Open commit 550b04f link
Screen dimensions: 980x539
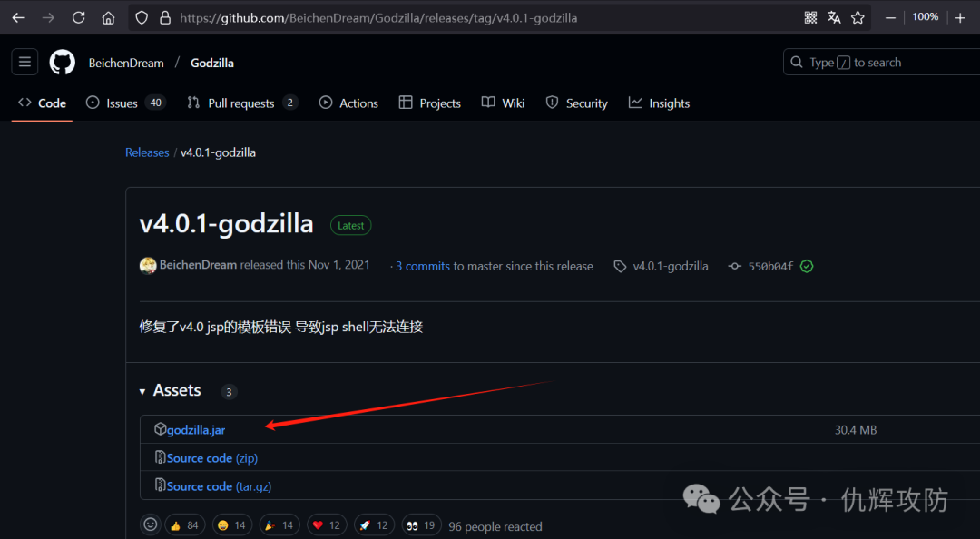770,266
